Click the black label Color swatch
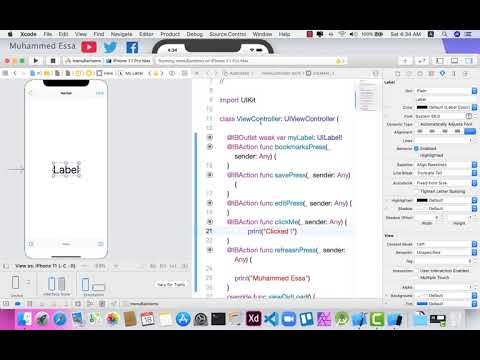Viewport: 480px width, 360px height. pos(422,107)
